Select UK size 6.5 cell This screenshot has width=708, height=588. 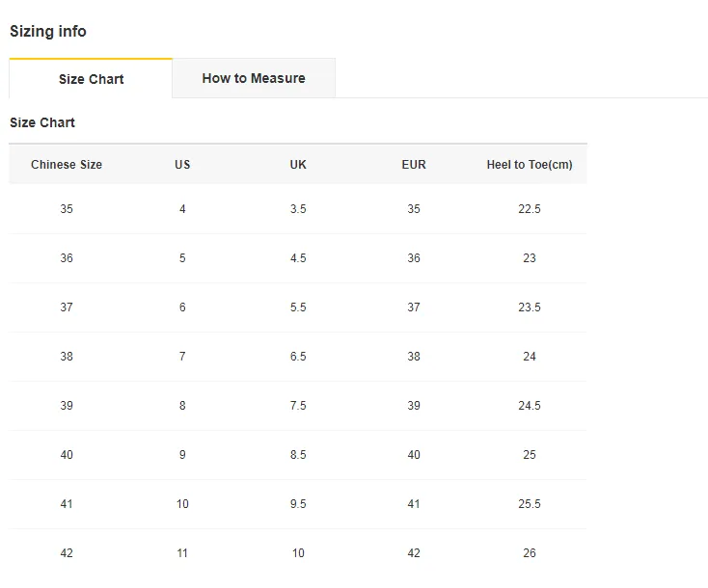pos(298,357)
